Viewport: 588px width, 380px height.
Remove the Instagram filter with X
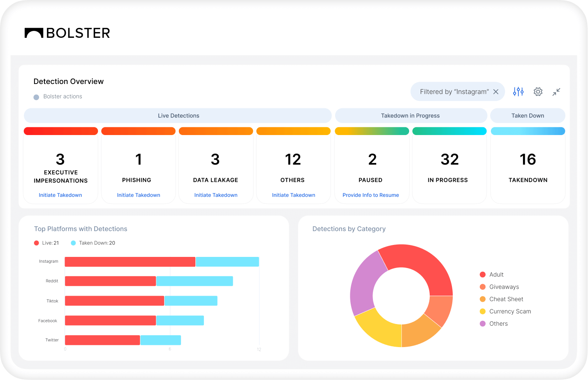[496, 92]
